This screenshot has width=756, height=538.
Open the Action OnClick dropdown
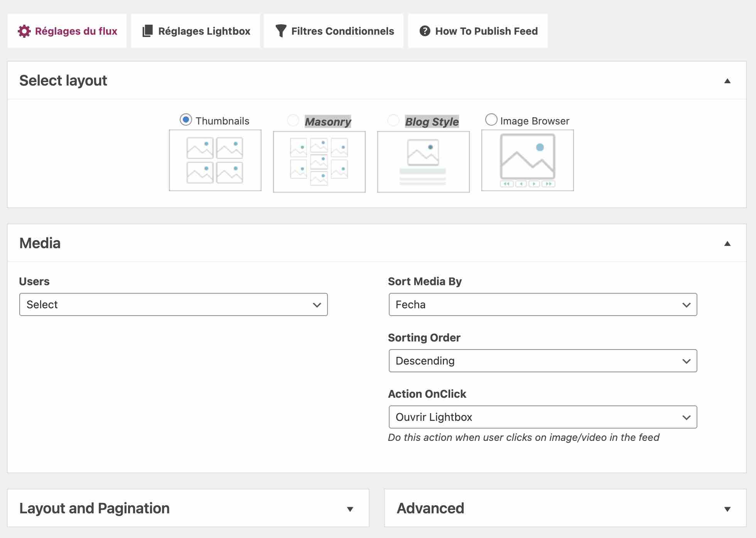click(542, 417)
